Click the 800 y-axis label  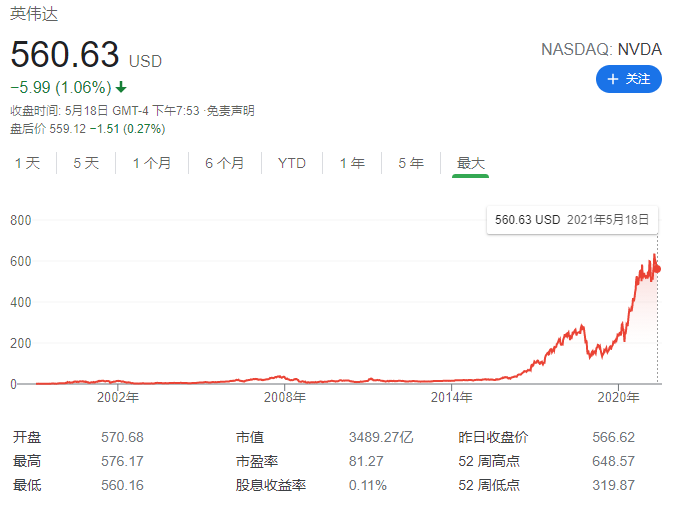[x=21, y=220]
